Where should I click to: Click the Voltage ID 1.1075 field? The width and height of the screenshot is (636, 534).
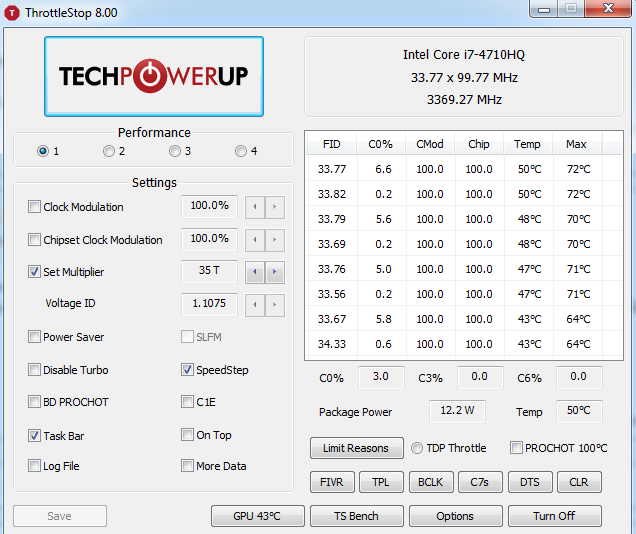[x=209, y=304]
